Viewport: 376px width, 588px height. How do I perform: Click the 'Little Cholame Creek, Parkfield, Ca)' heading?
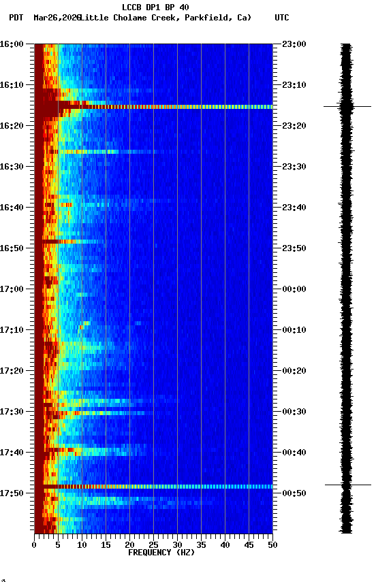pyautogui.click(x=166, y=18)
